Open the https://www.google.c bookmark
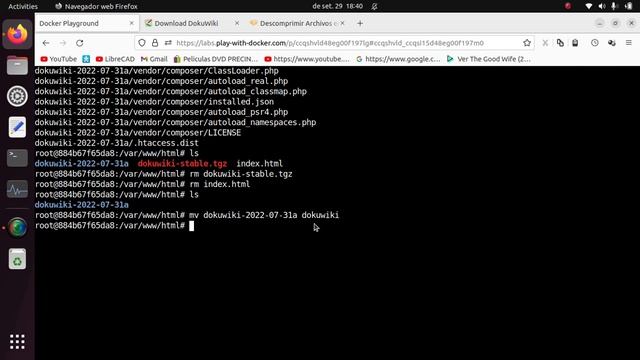Image resolution: width=640 pixels, height=360 pixels. click(398, 59)
